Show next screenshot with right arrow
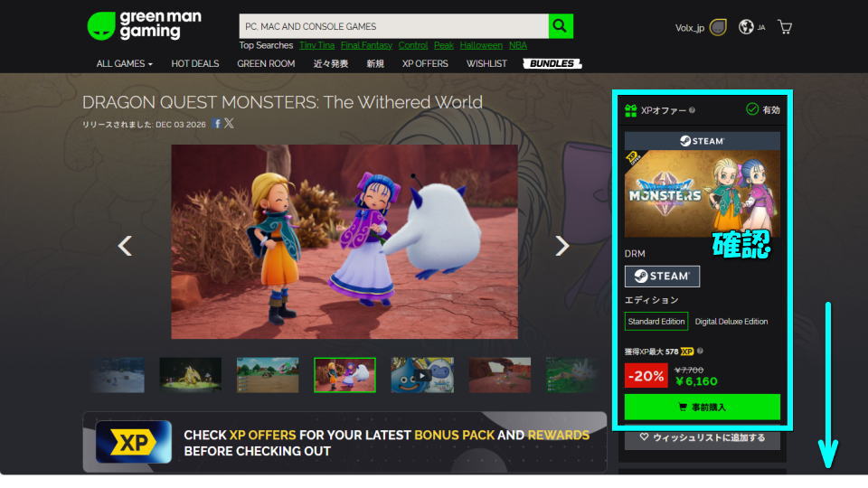 coord(561,246)
